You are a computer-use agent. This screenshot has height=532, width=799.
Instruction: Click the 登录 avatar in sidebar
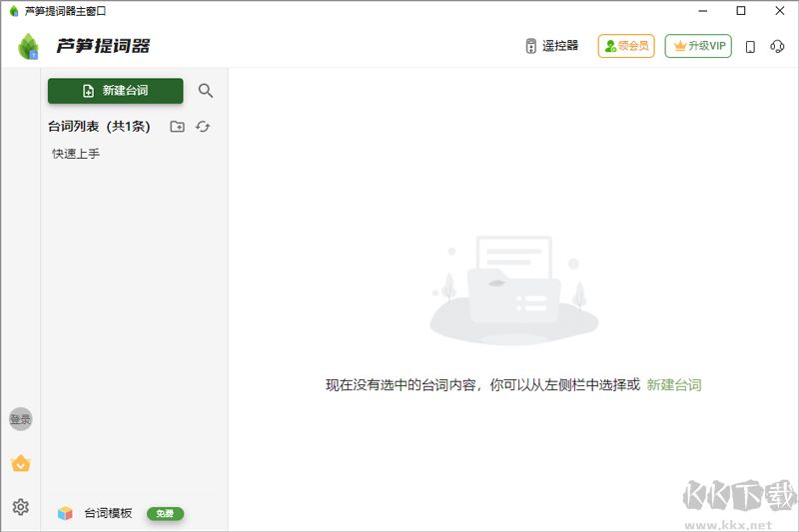20,419
